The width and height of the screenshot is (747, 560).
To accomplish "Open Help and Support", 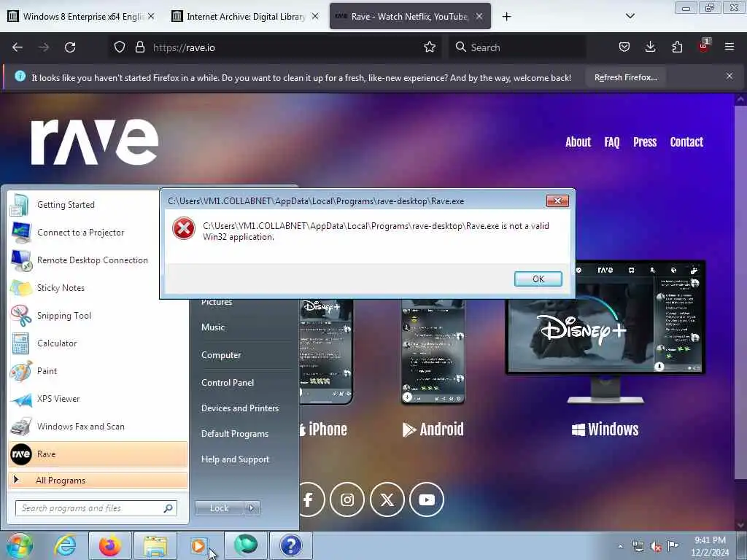I will click(235, 459).
